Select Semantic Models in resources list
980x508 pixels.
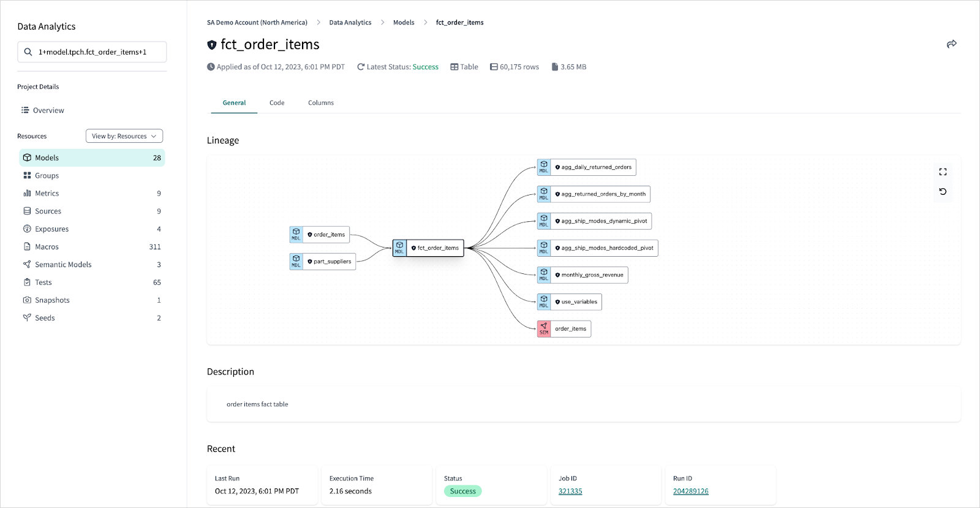point(92,264)
